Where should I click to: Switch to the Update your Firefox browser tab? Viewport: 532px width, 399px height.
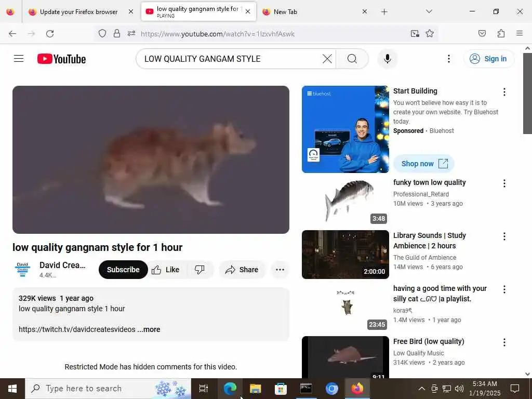point(79,12)
